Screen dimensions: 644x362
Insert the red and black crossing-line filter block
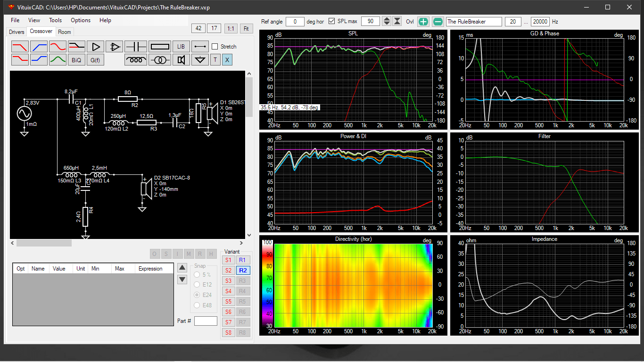[76, 47]
